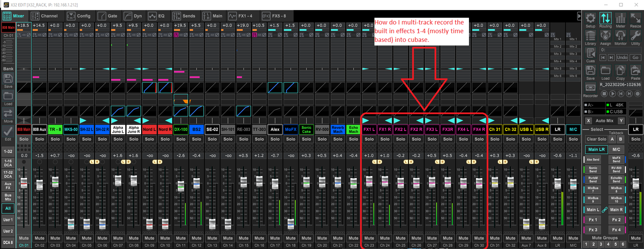Open the Library icon
644x249 pixels.
tap(591, 37)
